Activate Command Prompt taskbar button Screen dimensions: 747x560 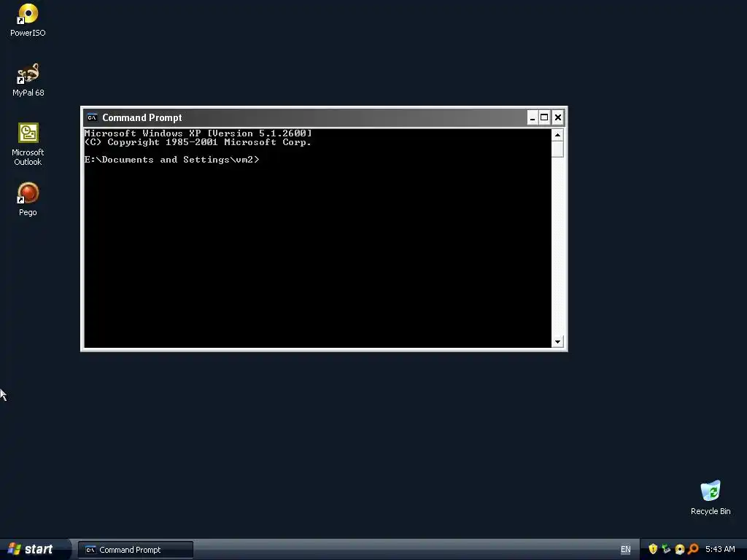(136, 550)
